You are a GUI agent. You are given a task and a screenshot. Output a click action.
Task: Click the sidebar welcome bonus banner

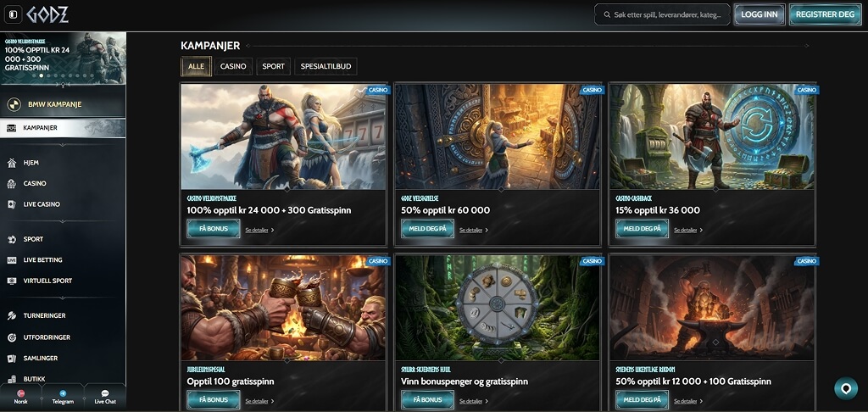pyautogui.click(x=63, y=58)
